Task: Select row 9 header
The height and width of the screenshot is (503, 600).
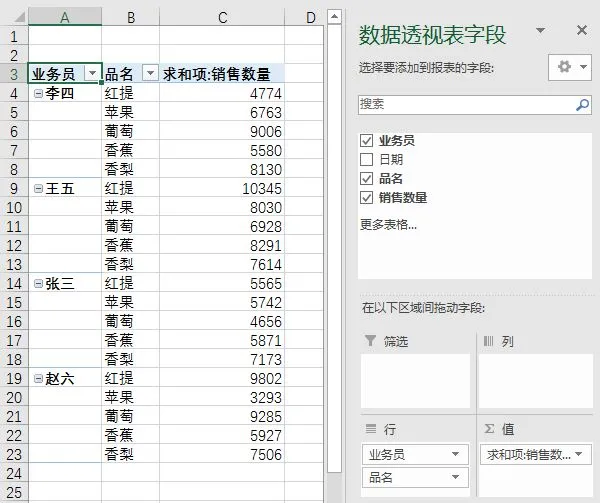Action: (x=14, y=188)
